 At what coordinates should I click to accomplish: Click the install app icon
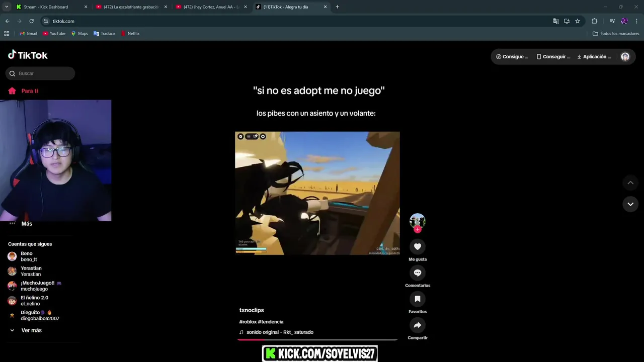click(x=567, y=21)
